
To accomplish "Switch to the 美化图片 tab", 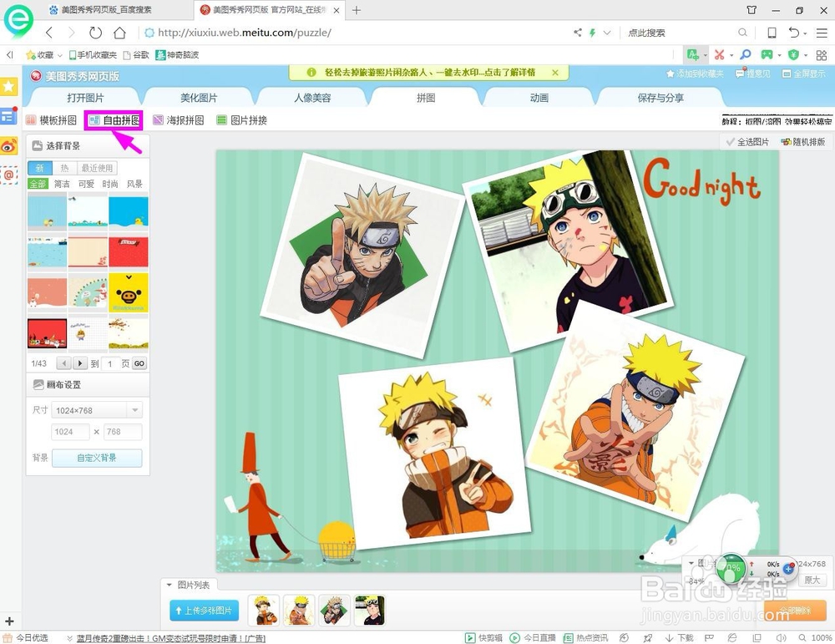I will 199,98.
